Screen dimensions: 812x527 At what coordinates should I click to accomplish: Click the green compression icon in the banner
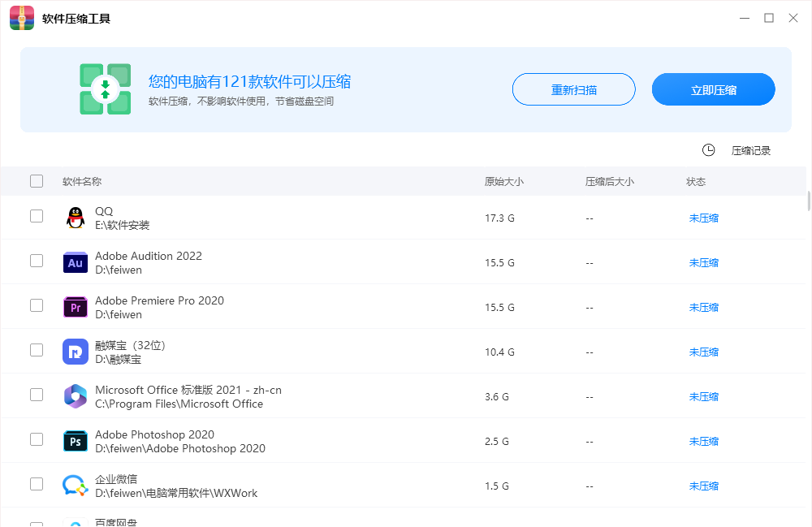(x=105, y=89)
